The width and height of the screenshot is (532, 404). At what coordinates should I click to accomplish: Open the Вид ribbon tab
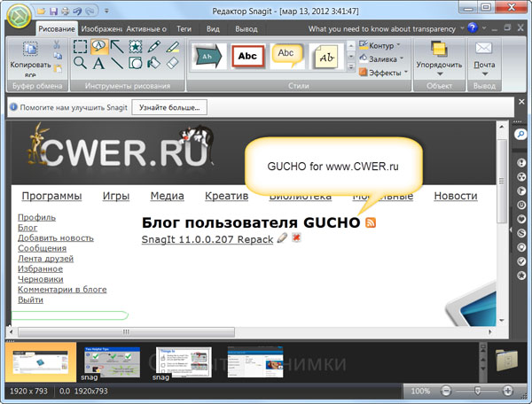(x=213, y=28)
